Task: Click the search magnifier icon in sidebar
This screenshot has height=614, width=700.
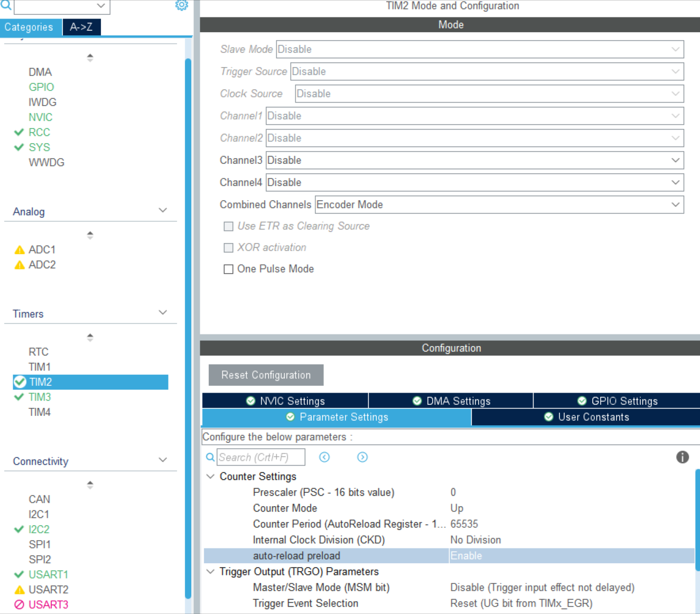Action: pos(6,5)
